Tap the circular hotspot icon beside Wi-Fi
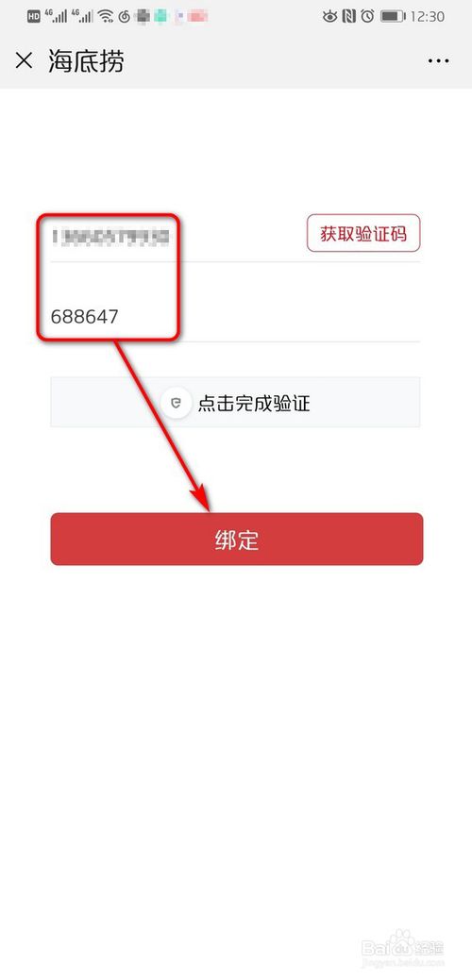The height and width of the screenshot is (980, 472). pyautogui.click(x=124, y=17)
